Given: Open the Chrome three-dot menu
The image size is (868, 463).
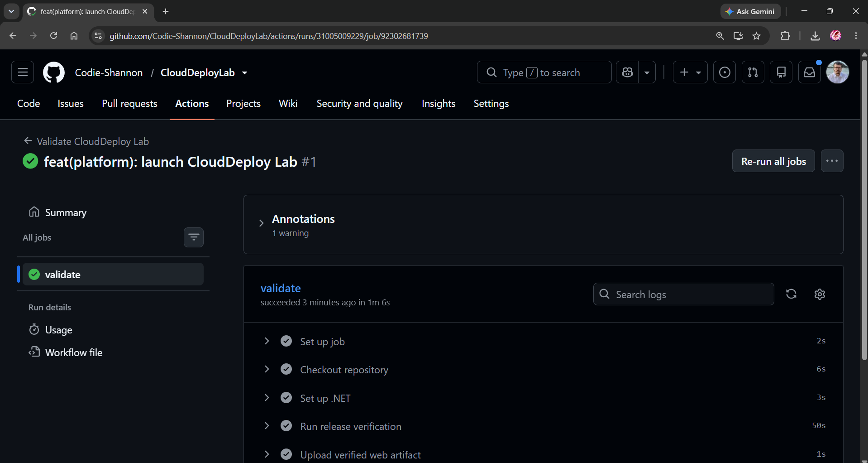Looking at the screenshot, I should [x=856, y=36].
